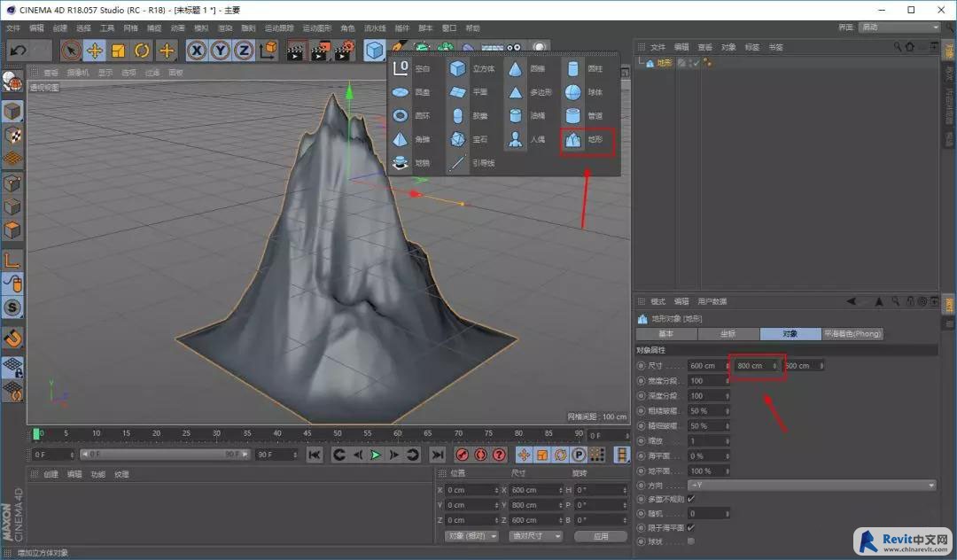Jump to the end of the timeline
Viewport: 957px width, 560px height.
(438, 455)
